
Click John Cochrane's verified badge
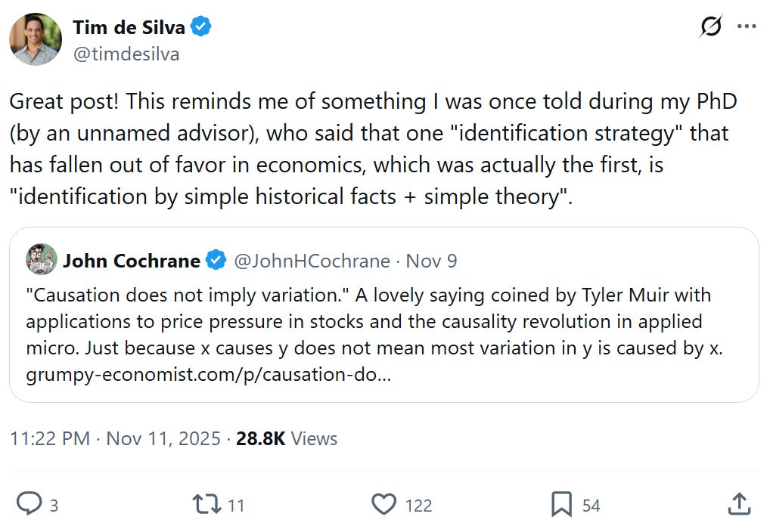[216, 261]
